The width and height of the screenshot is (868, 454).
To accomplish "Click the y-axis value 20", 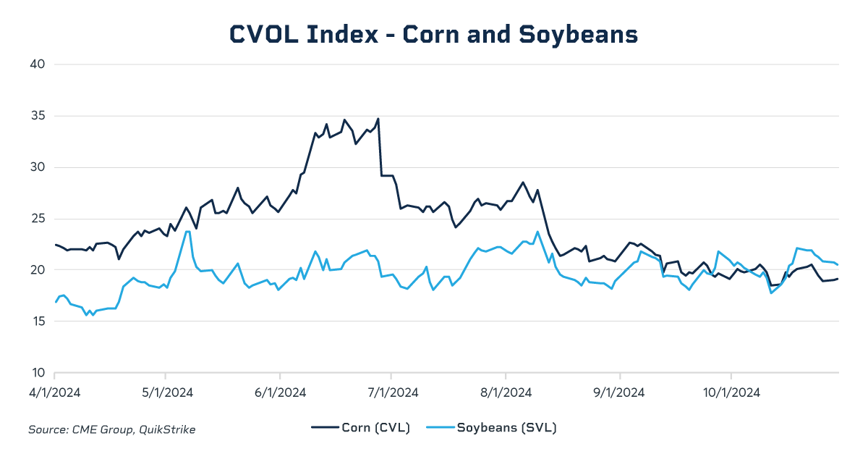I will click(x=38, y=270).
